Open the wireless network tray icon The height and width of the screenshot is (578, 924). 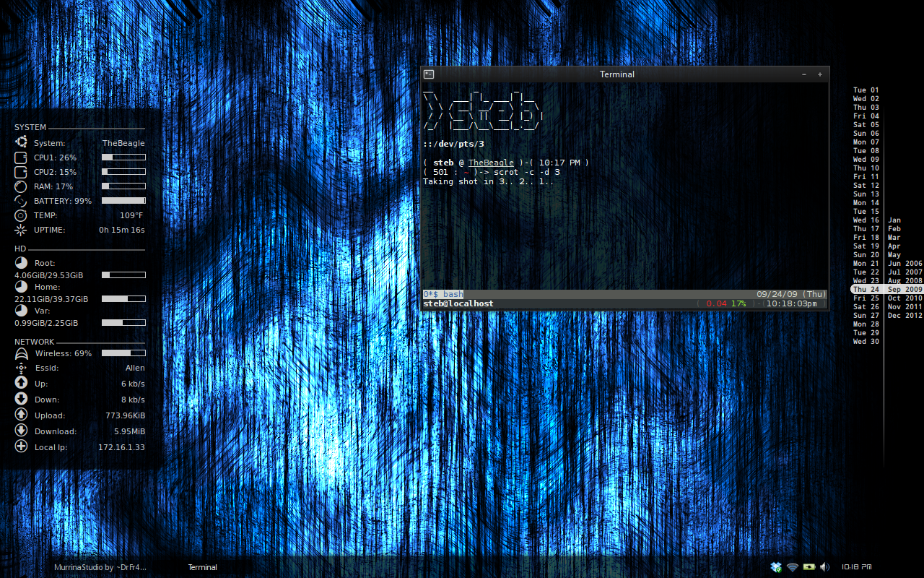793,567
